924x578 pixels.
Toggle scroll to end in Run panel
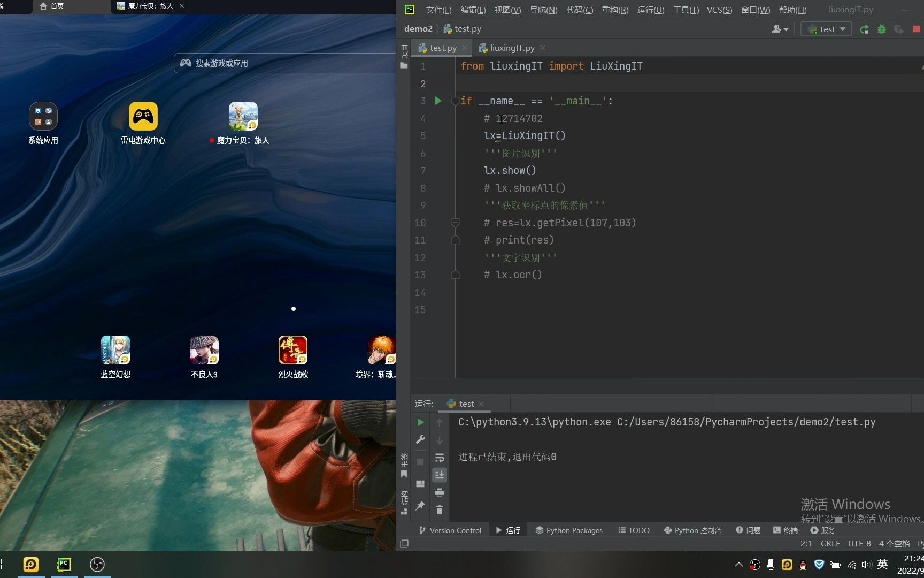pos(440,475)
